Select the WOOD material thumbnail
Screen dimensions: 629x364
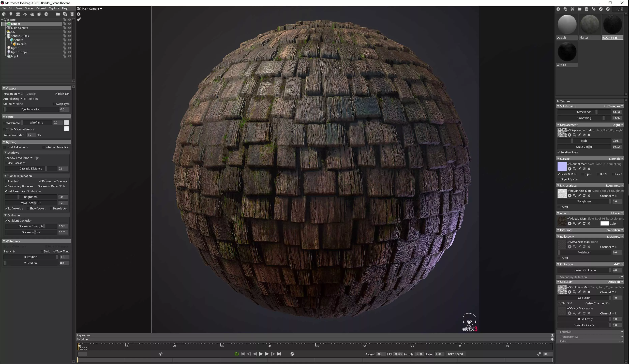point(567,52)
